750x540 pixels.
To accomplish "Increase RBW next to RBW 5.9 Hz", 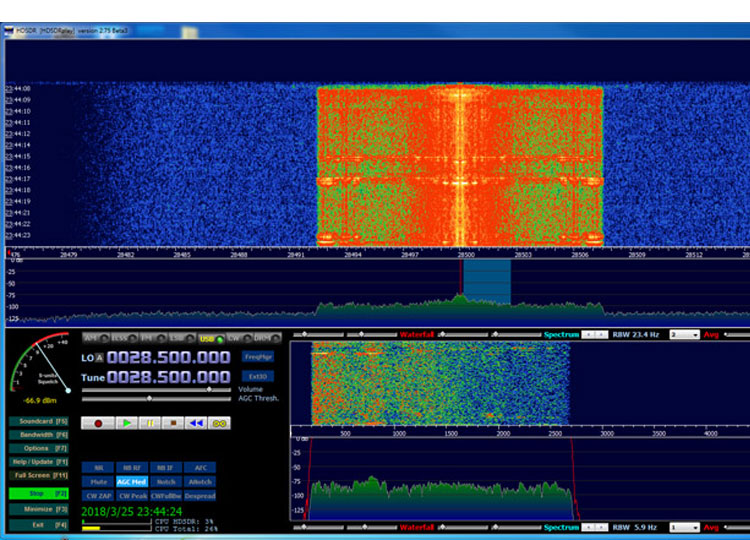I will pyautogui.click(x=602, y=528).
